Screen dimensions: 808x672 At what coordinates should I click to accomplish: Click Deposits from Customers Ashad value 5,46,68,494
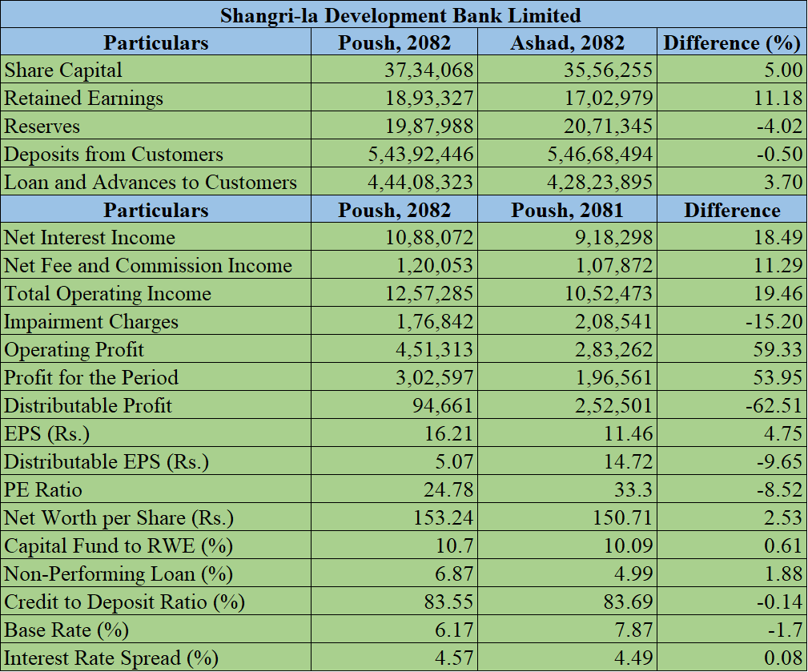pos(600,155)
